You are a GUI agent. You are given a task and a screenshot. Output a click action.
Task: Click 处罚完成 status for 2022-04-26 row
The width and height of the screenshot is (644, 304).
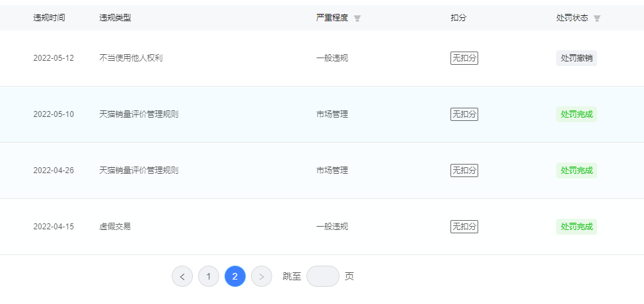coord(577,171)
